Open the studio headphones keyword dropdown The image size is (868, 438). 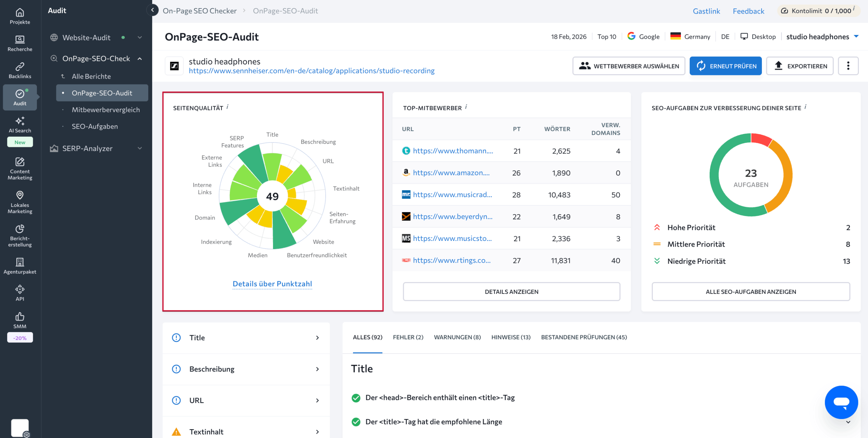pos(822,37)
